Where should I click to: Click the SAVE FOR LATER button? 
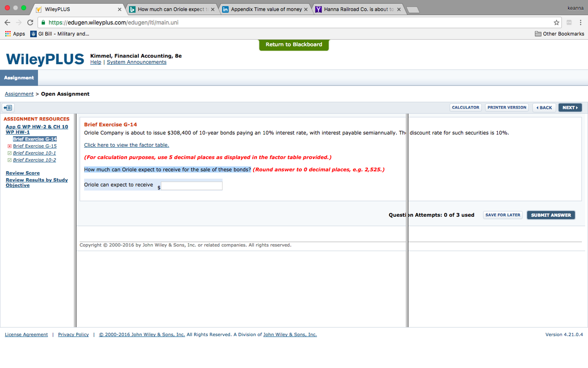click(502, 215)
